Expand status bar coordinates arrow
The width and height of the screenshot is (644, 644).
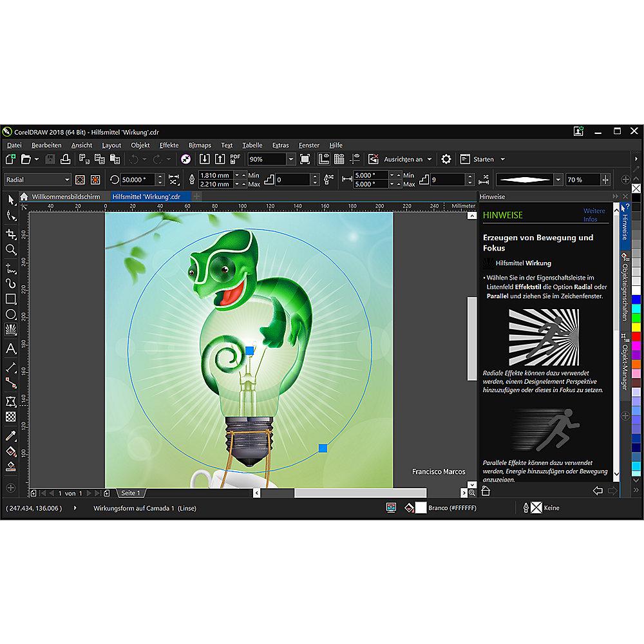pyautogui.click(x=75, y=508)
